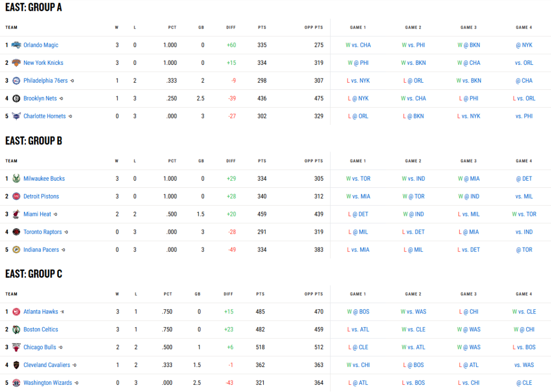Open Atlanta's Game 3 loss at CHI

[469, 312]
